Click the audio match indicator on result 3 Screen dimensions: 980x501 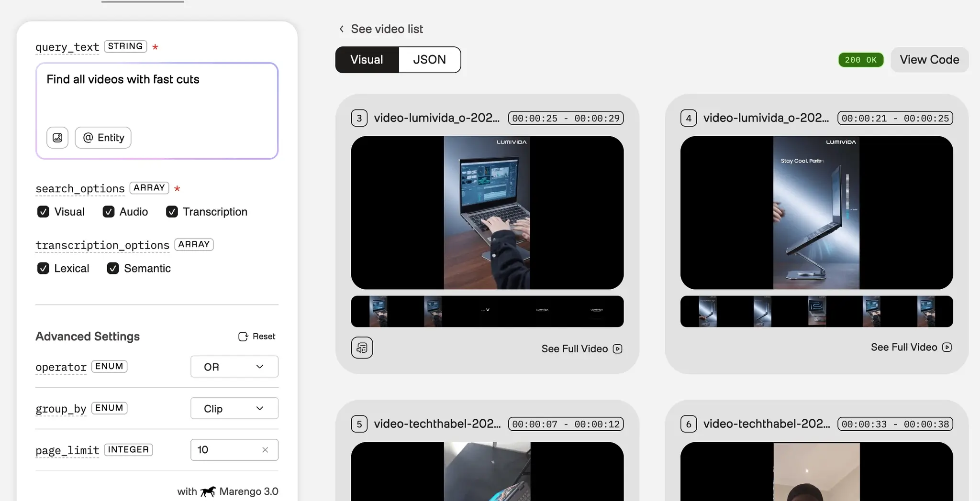(x=361, y=348)
